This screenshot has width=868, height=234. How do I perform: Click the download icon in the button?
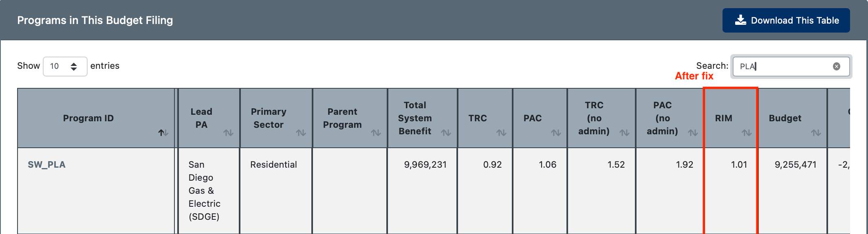click(x=740, y=20)
